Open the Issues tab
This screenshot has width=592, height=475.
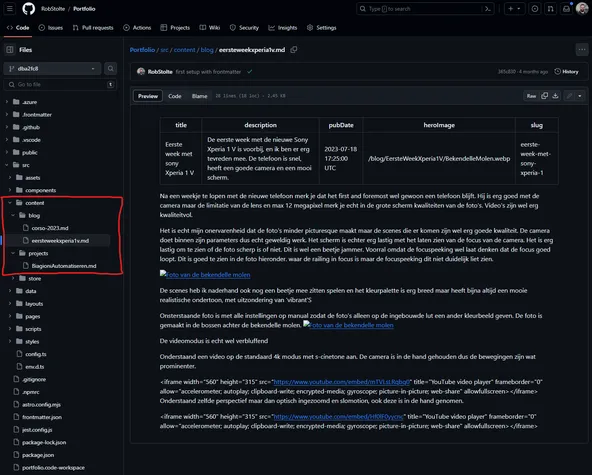click(x=51, y=28)
